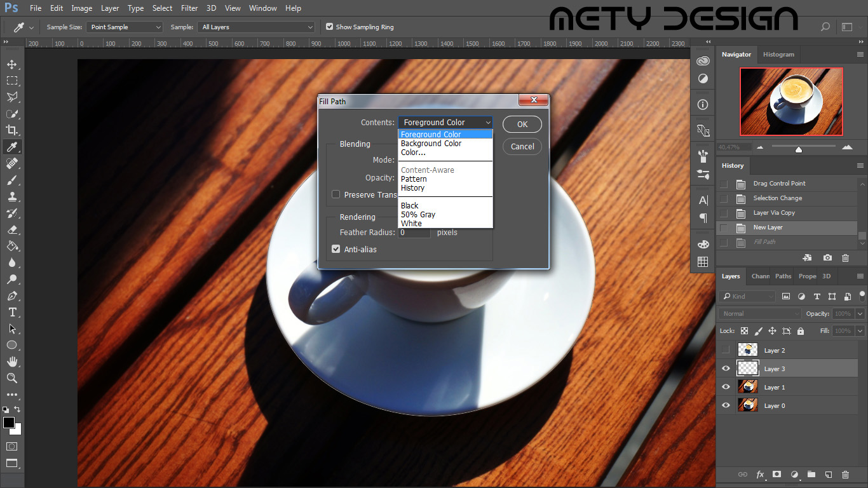
Task: Click the foreground color swatch
Action: coord(8,423)
